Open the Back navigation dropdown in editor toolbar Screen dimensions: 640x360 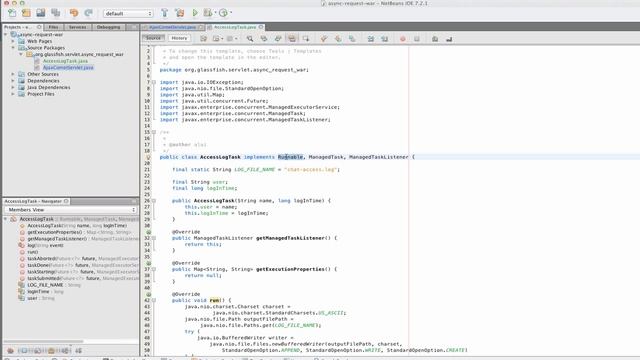click(x=222, y=39)
